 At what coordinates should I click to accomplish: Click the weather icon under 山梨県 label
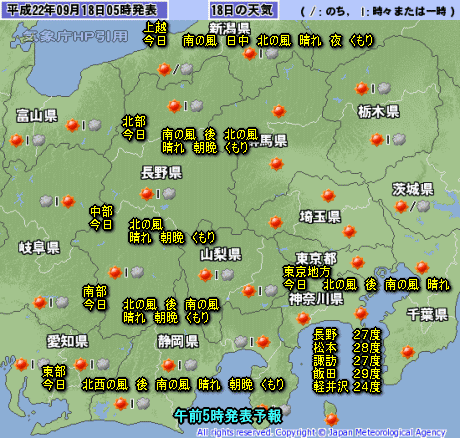click(x=216, y=275)
